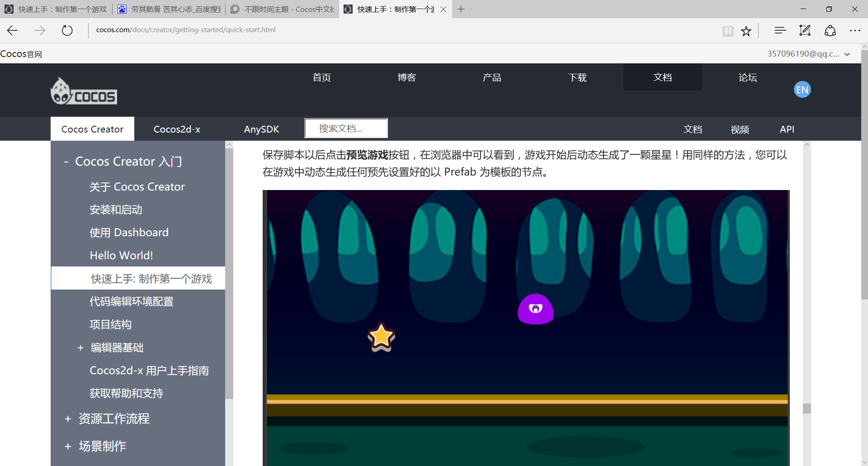
Task: Click the browser page scrollbar thumb
Action: coord(864,174)
